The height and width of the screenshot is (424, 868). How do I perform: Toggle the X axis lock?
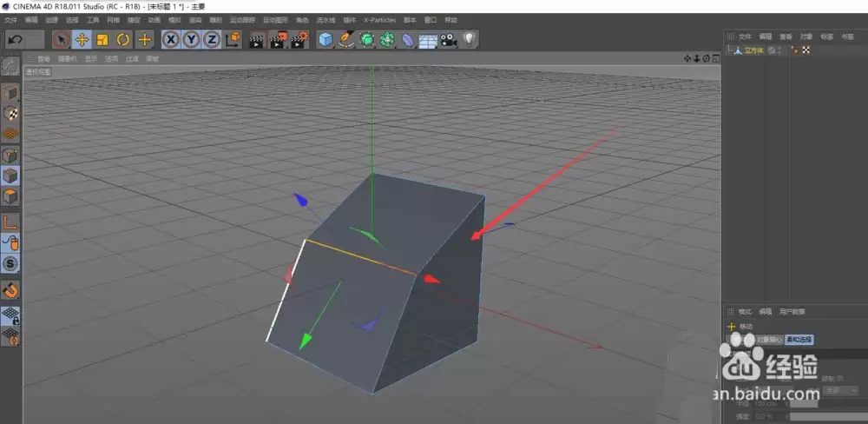(x=171, y=39)
